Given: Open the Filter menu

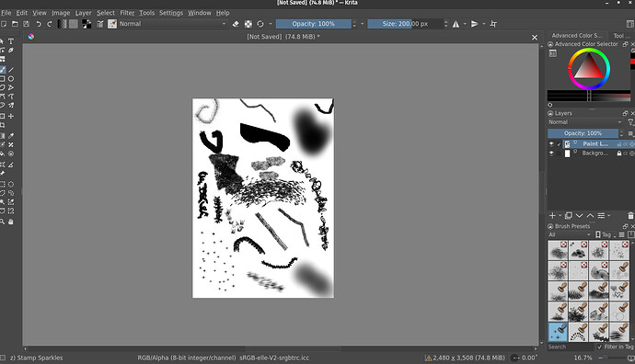Looking at the screenshot, I should click(127, 13).
